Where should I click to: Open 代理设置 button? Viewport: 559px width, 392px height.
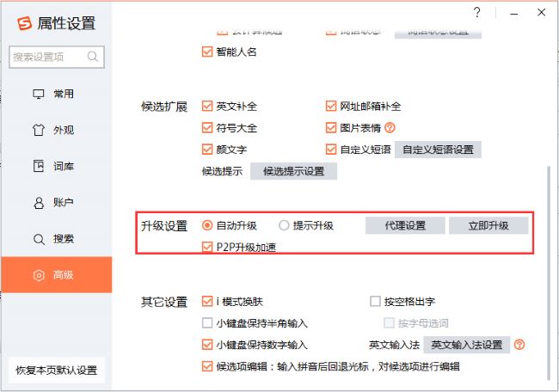pos(405,225)
